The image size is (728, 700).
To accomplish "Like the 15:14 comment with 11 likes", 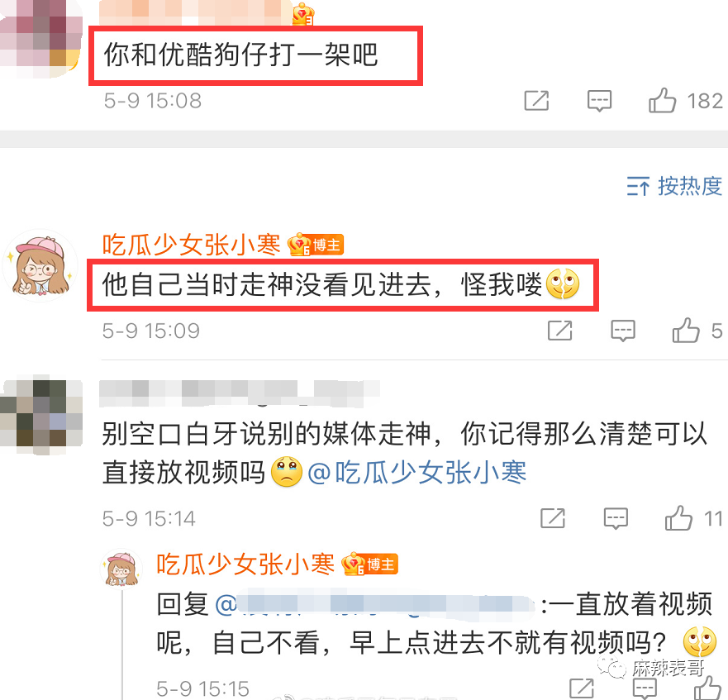I will [678, 518].
